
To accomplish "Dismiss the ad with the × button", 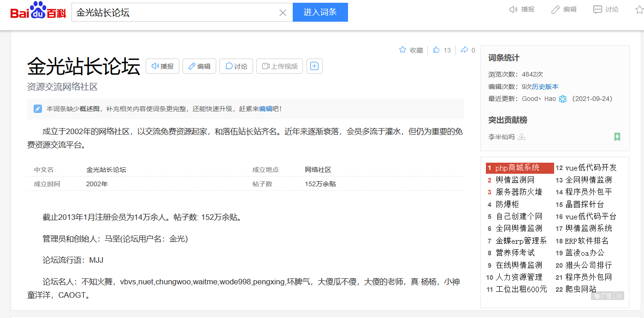I will click(619, 295).
